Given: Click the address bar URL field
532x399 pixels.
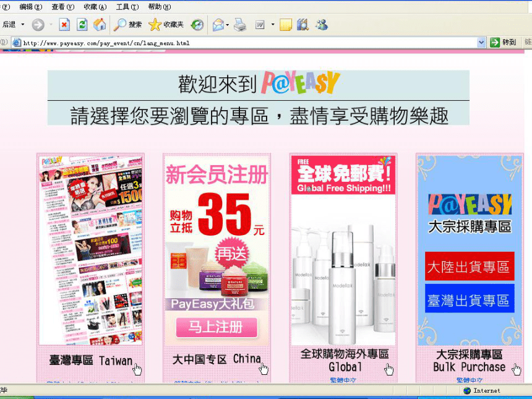Looking at the screenshot, I should click(x=249, y=43).
